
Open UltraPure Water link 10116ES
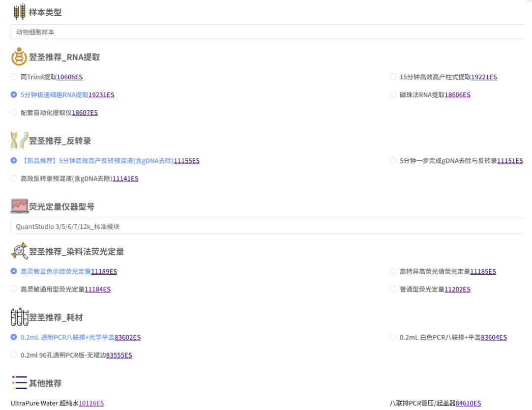coord(91,403)
